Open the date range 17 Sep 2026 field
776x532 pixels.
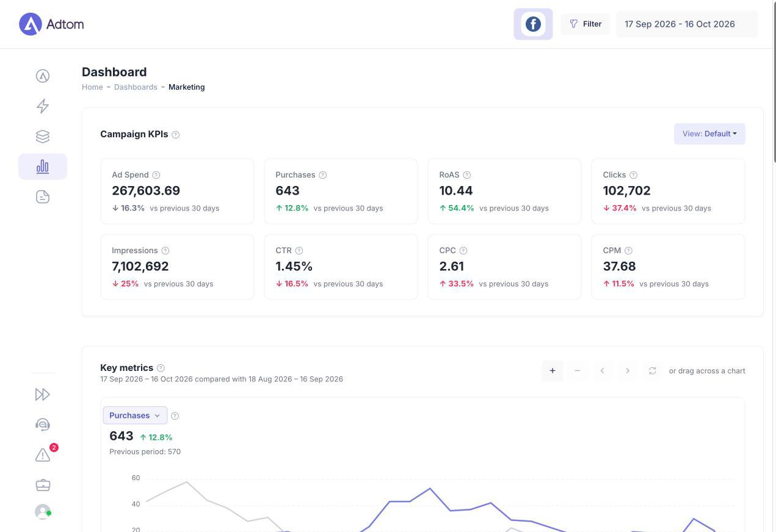687,24
